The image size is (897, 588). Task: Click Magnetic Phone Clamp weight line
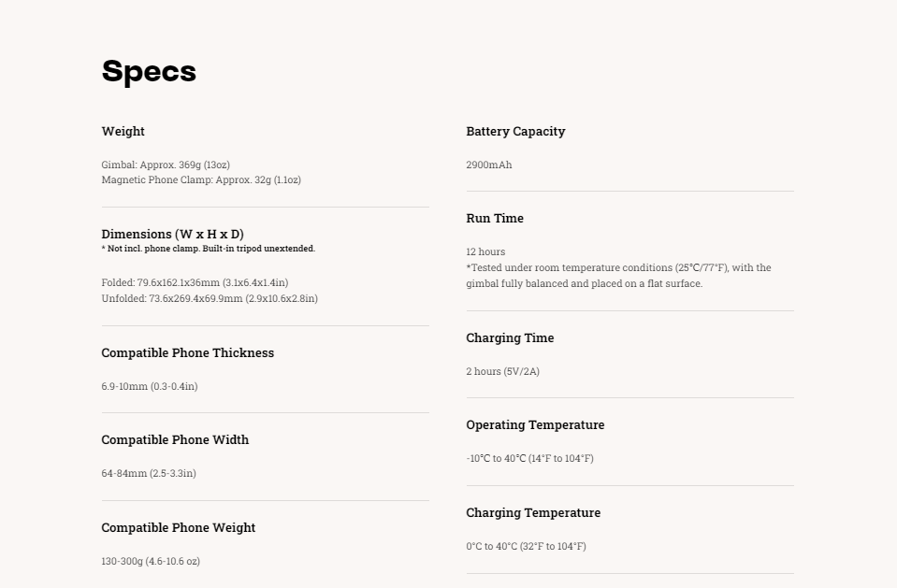201,179
